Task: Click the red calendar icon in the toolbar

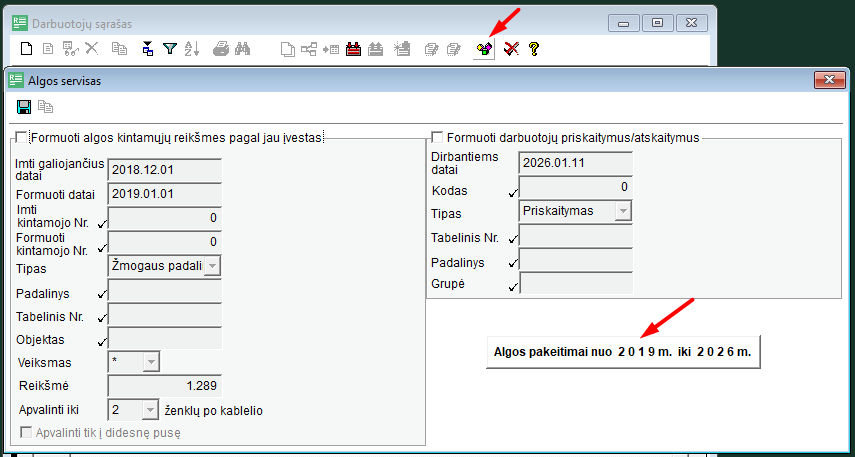Action: coord(353,48)
